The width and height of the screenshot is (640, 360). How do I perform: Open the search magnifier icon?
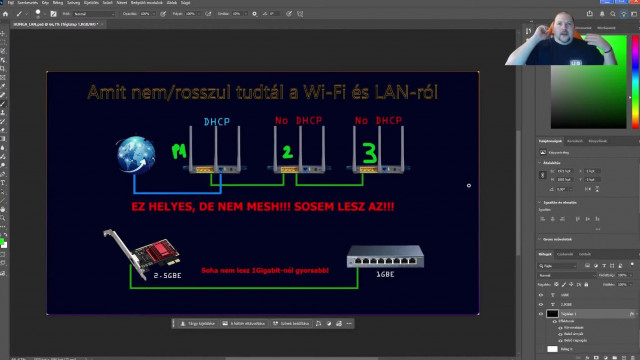(613, 13)
